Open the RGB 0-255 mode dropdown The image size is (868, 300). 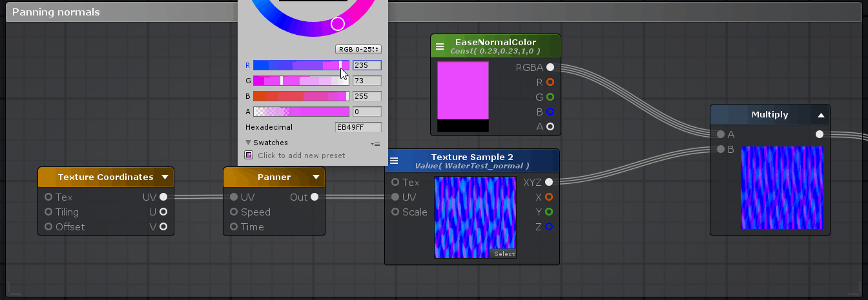(358, 49)
